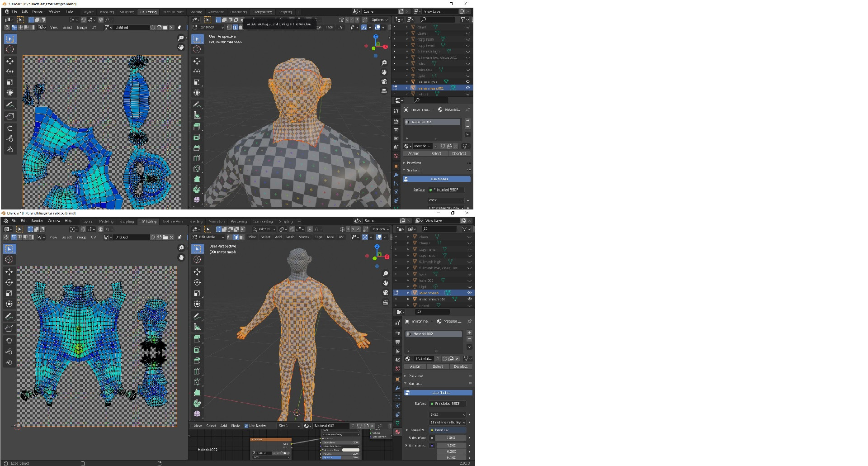Adjust Subsurface 1.000 slider in bottom Properties

pyautogui.click(x=451, y=437)
